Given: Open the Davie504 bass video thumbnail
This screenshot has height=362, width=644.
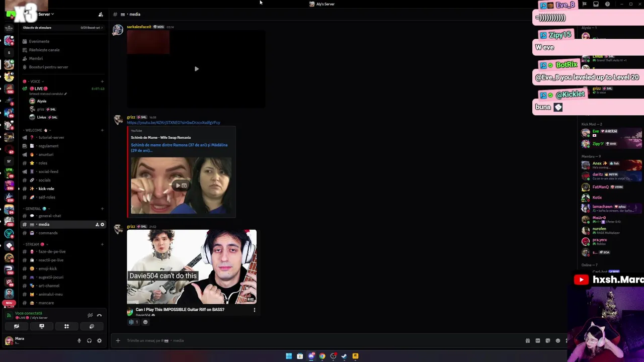Looking at the screenshot, I should click(x=192, y=267).
